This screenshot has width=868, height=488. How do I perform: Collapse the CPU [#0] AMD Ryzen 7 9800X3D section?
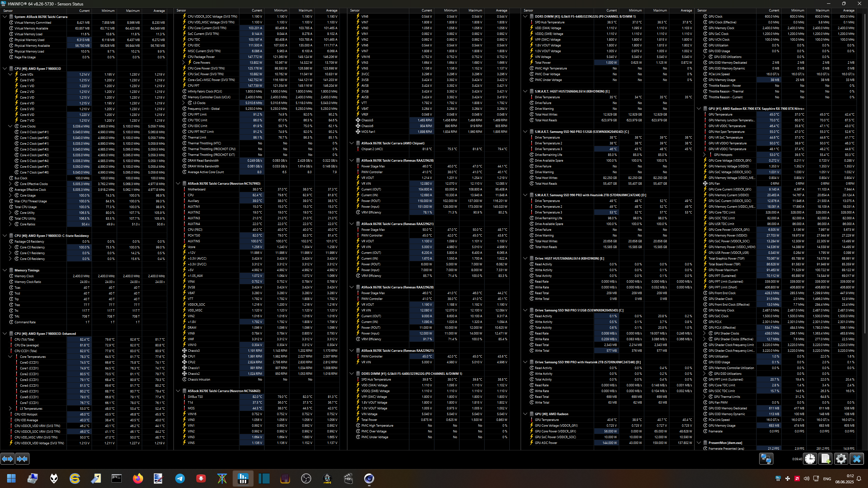tap(5, 68)
